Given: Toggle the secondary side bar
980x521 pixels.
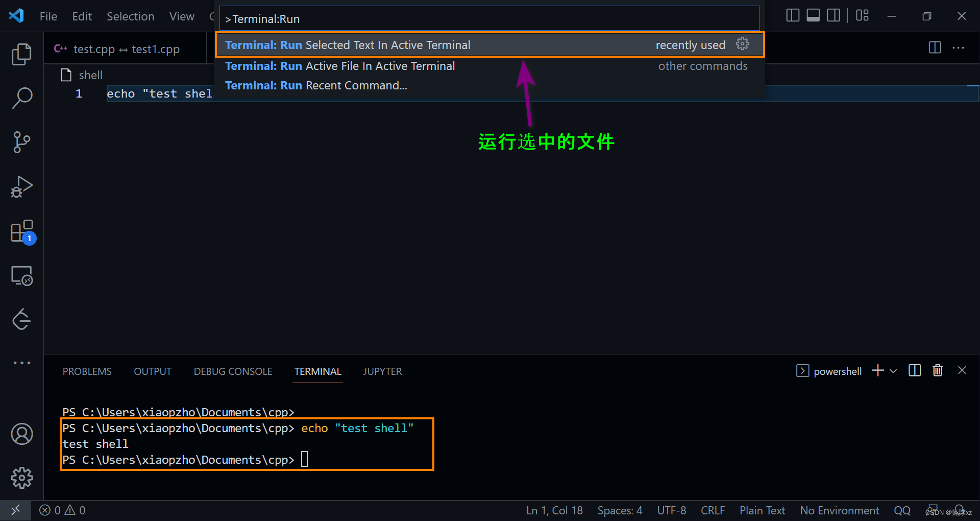Looking at the screenshot, I should coord(834,16).
